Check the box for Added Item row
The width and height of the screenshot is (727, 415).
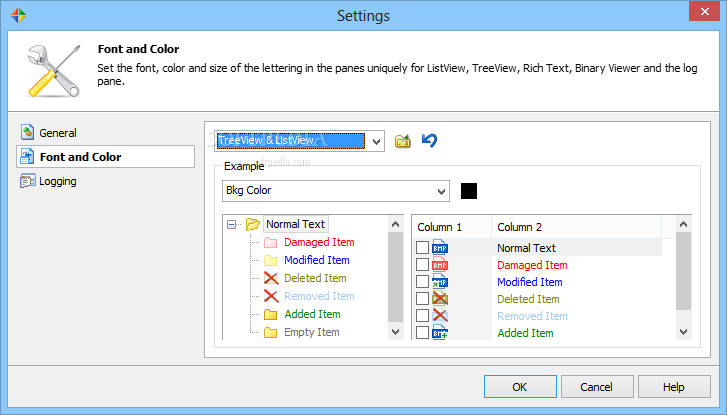[x=422, y=332]
